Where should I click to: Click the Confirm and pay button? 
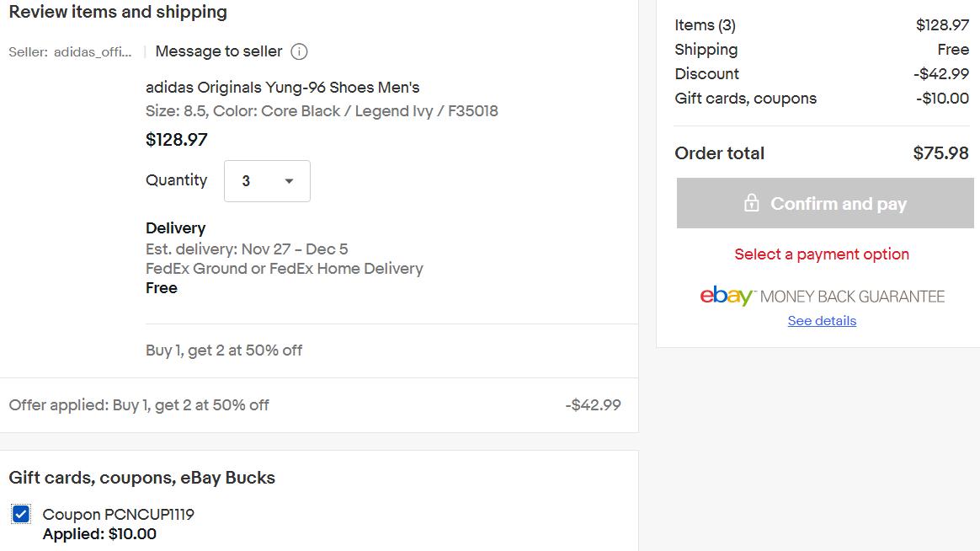point(825,203)
